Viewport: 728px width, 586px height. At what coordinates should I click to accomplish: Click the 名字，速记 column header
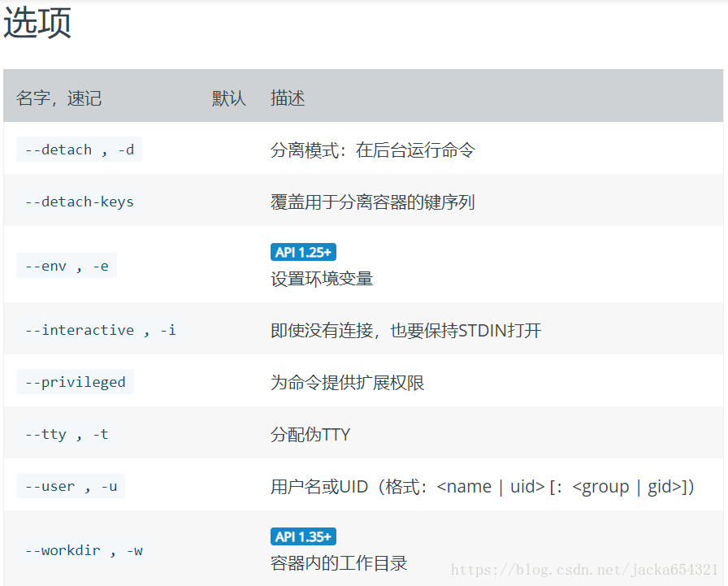(59, 98)
